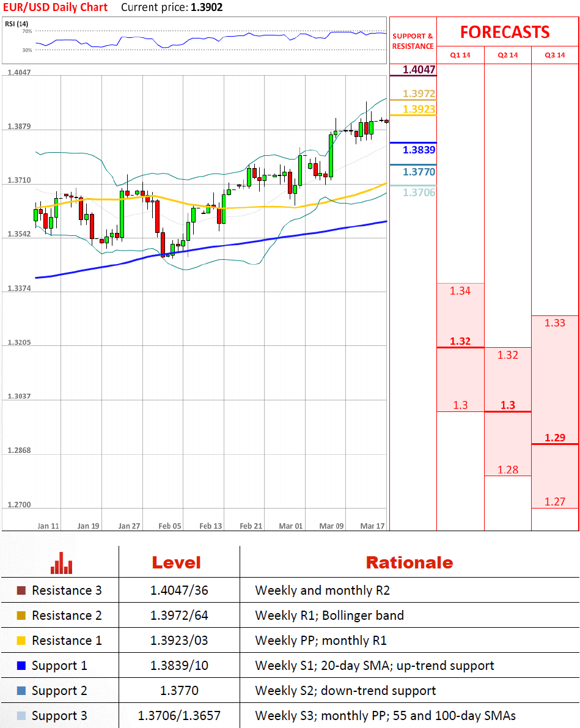The image size is (580, 728).
Task: Click the Support 1 blue square marker
Action: click(21, 666)
